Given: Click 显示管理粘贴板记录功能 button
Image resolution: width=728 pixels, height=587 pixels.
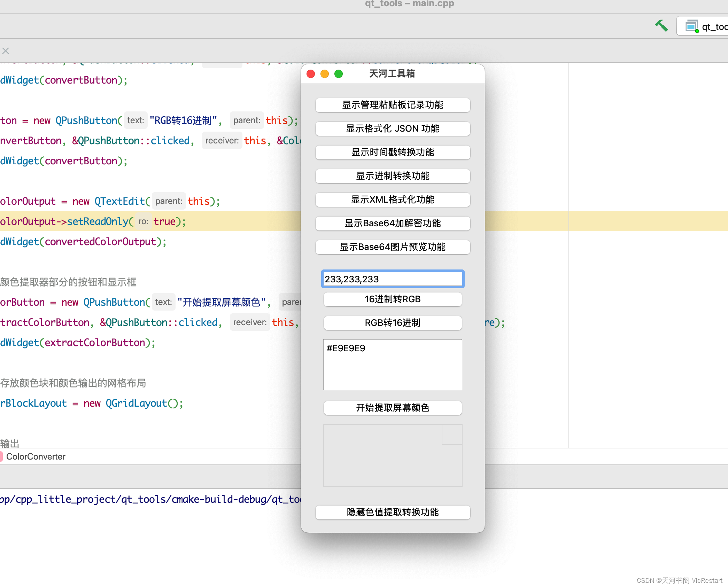Looking at the screenshot, I should (393, 105).
